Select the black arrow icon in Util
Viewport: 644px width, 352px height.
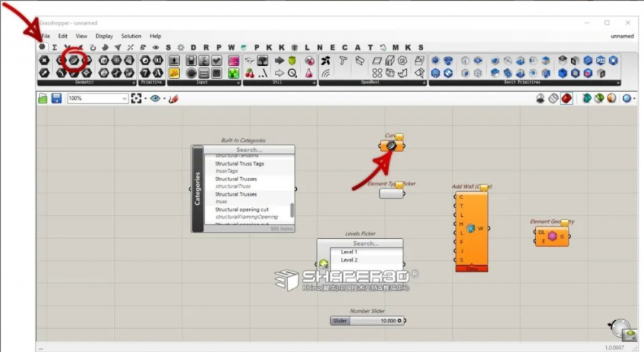[279, 61]
